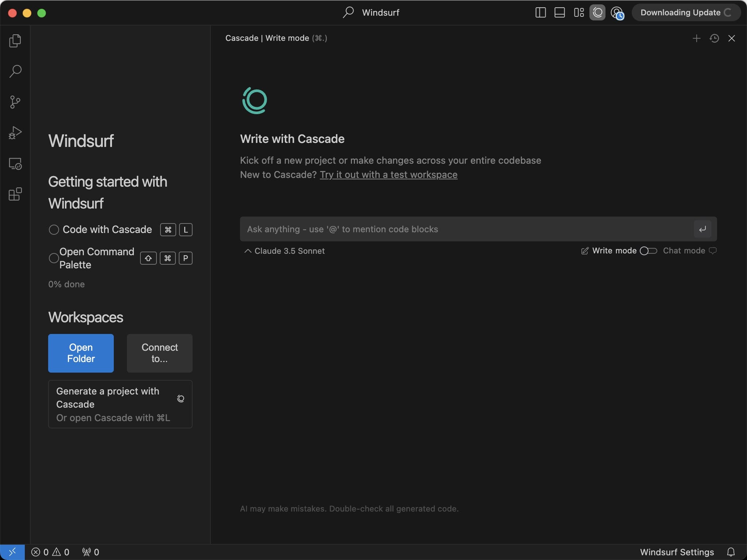The width and height of the screenshot is (747, 560).
Task: Click Generate a project with Cascade card
Action: tap(120, 404)
